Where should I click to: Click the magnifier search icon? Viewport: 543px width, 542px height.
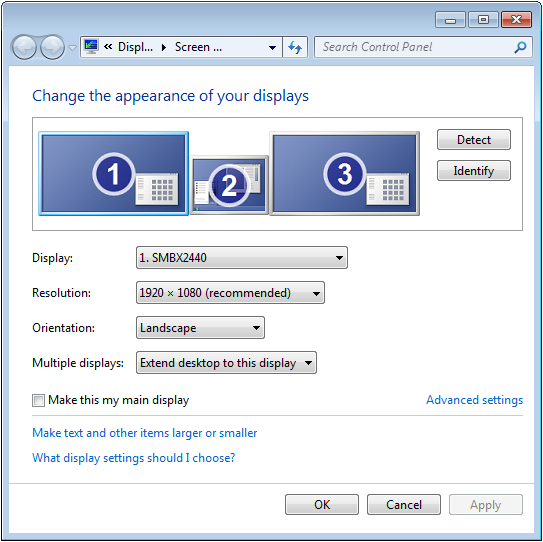click(x=520, y=47)
